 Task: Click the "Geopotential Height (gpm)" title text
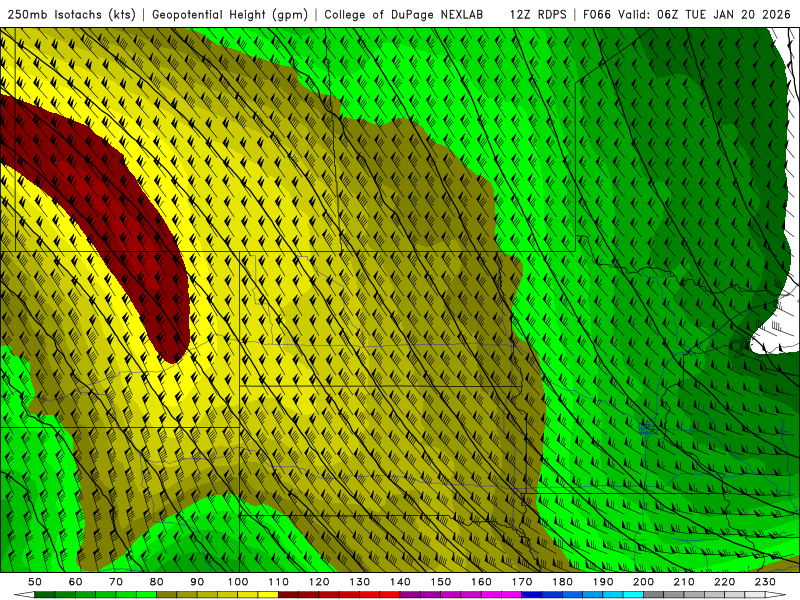pyautogui.click(x=230, y=15)
